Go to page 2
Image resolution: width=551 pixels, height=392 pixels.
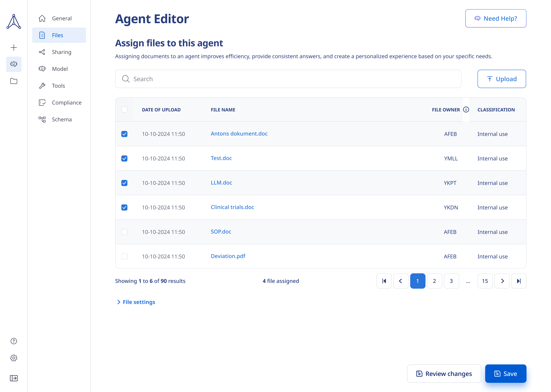coord(434,281)
